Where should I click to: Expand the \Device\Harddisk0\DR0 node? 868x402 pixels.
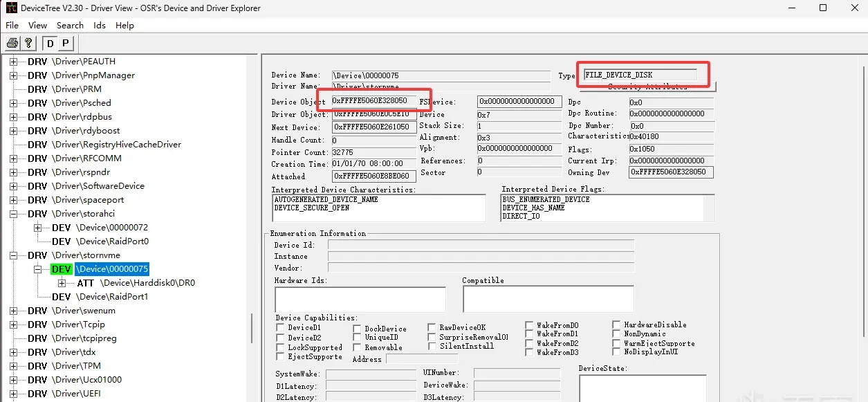(x=62, y=283)
